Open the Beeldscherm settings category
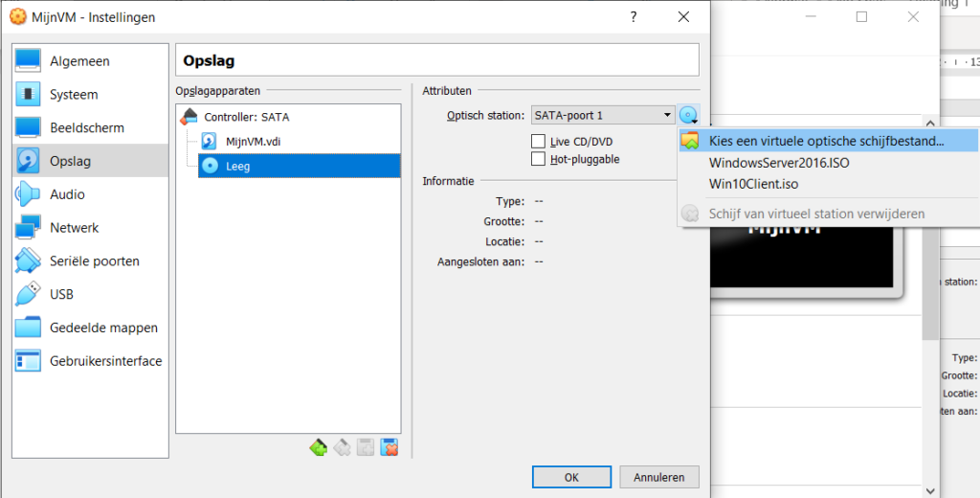This screenshot has width=980, height=498. tap(86, 127)
